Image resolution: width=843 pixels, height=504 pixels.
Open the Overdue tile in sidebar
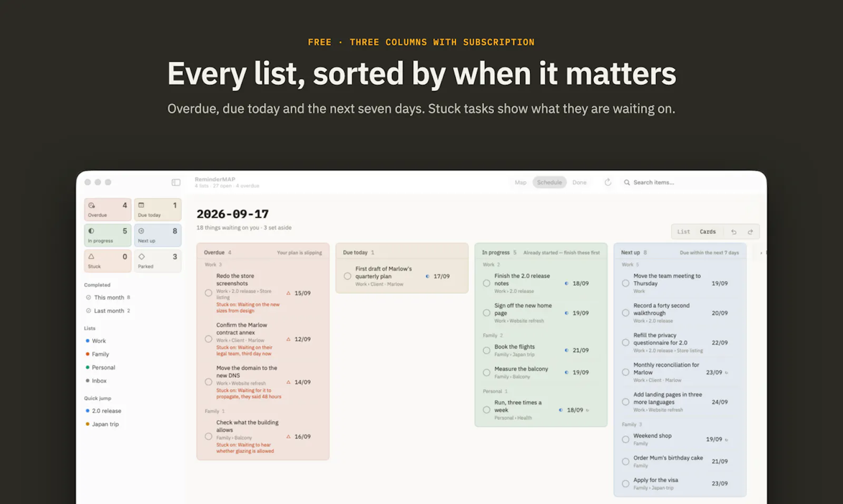pos(107,209)
